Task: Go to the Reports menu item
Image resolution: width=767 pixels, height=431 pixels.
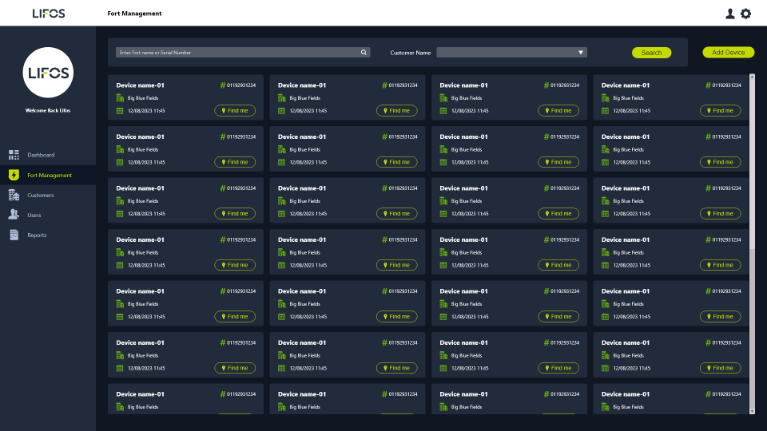Action: tap(37, 235)
